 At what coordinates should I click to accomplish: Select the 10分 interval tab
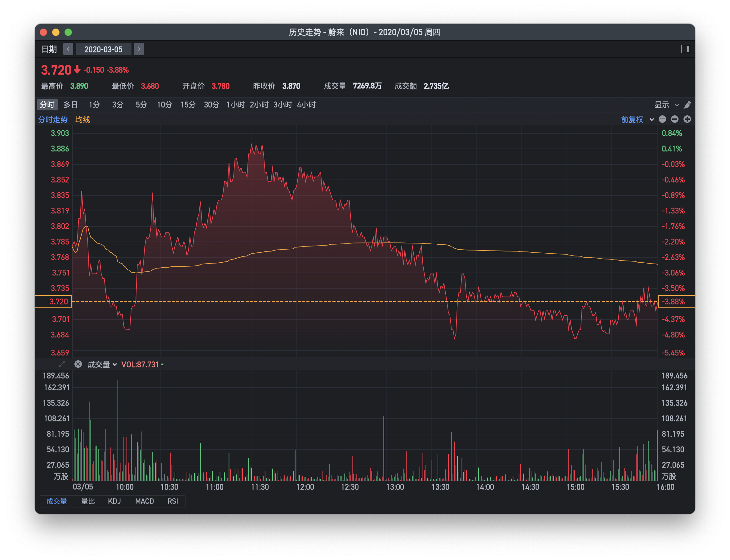tap(164, 105)
